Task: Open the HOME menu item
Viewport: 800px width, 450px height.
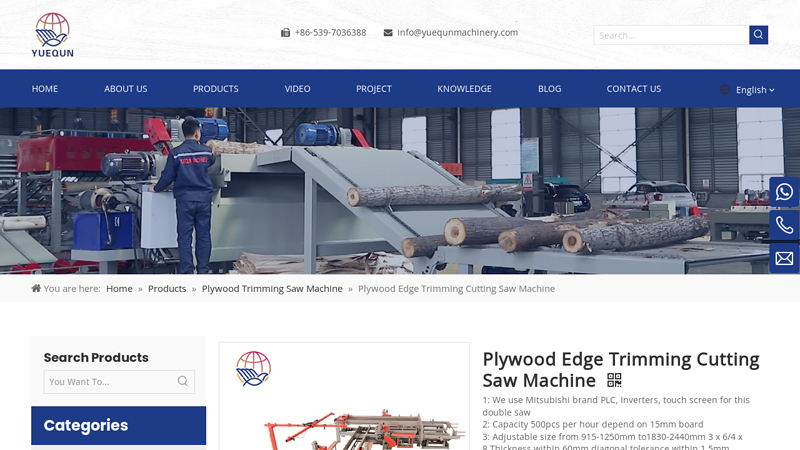Action: tap(45, 89)
